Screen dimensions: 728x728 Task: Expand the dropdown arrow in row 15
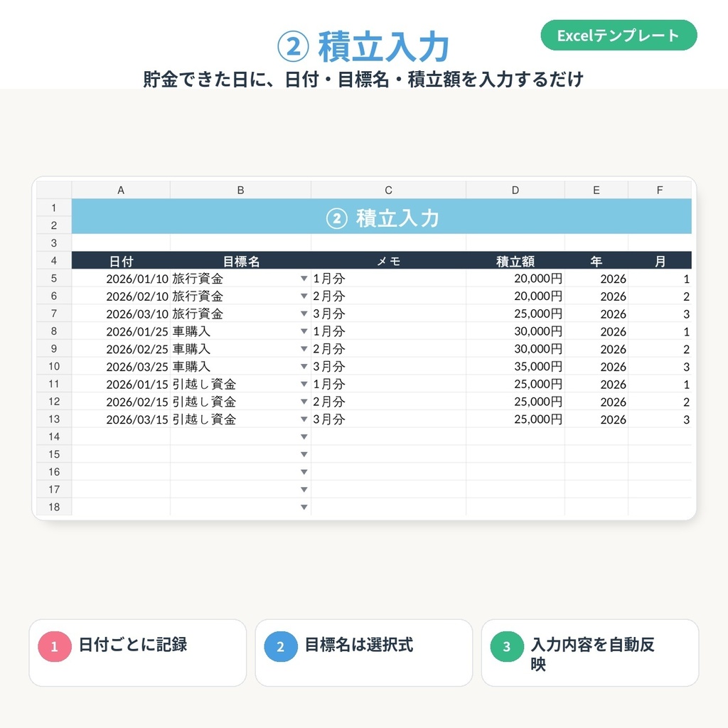click(x=304, y=454)
